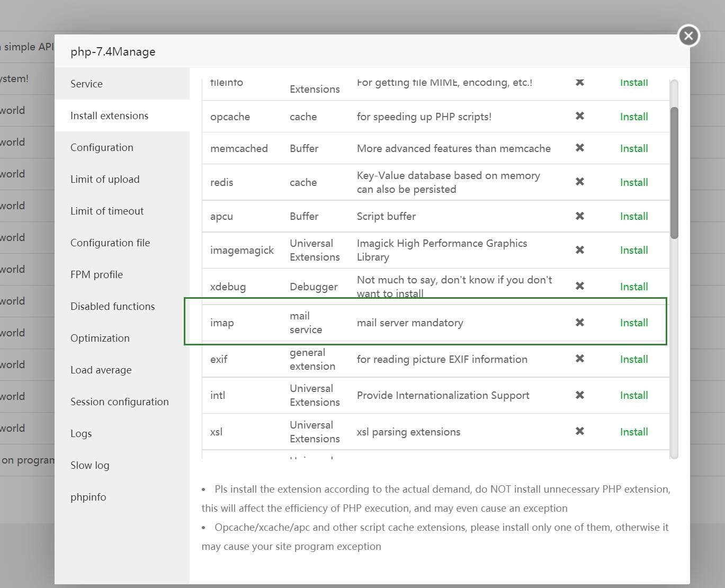
Task: Switch to the Configuration tab
Action: [102, 147]
